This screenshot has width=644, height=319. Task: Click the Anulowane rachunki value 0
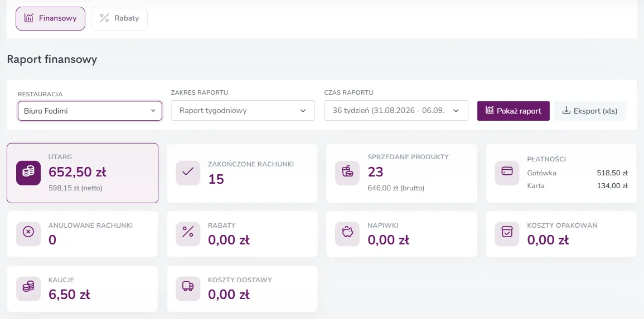tap(52, 240)
